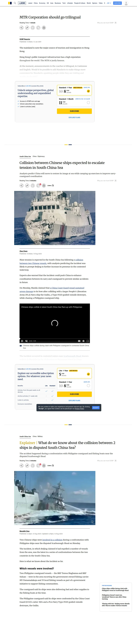The height and width of the screenshot is (644, 137).
Task: Select Standard 1-Year plan in second paywall
Action: 88,386
